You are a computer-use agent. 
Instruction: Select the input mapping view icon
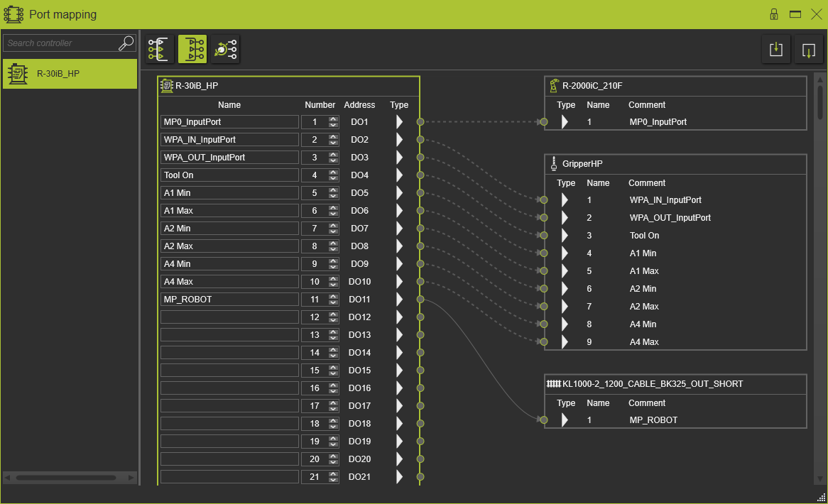158,48
